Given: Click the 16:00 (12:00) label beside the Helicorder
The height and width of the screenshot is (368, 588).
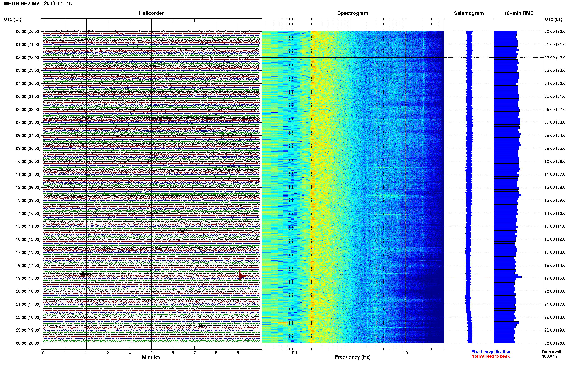Looking at the screenshot, I should point(28,239).
